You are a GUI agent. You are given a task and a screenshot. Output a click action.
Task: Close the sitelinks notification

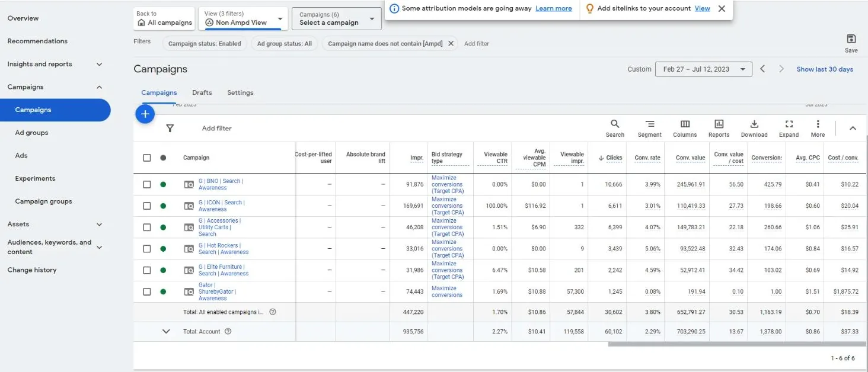(x=722, y=8)
